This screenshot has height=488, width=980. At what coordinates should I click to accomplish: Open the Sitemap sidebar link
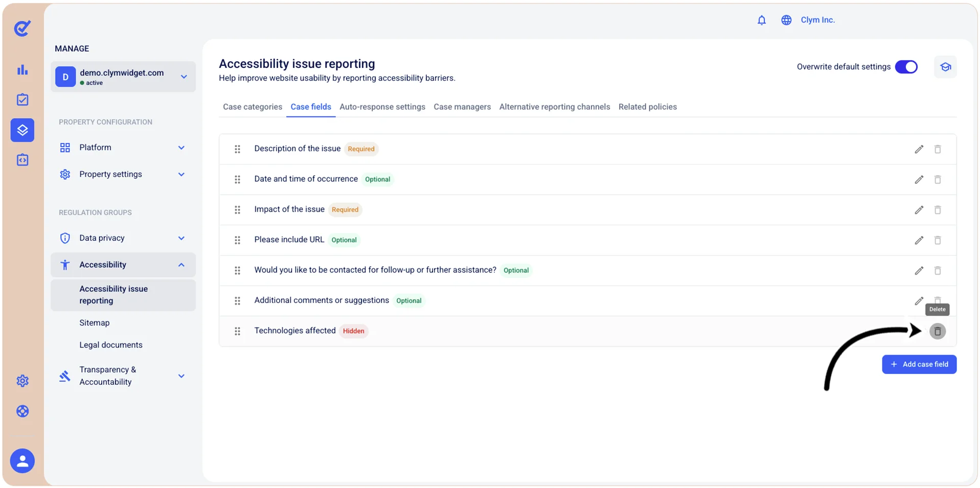[95, 323]
